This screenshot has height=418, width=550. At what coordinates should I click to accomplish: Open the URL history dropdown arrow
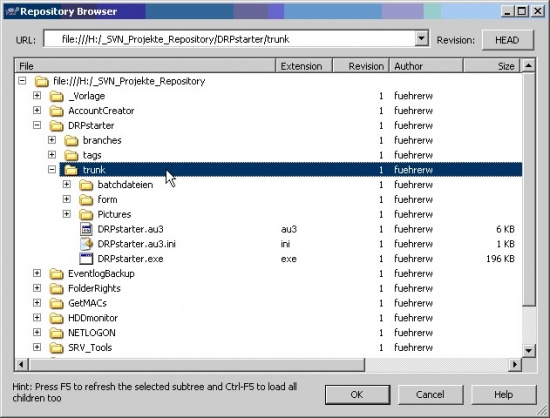(421, 39)
